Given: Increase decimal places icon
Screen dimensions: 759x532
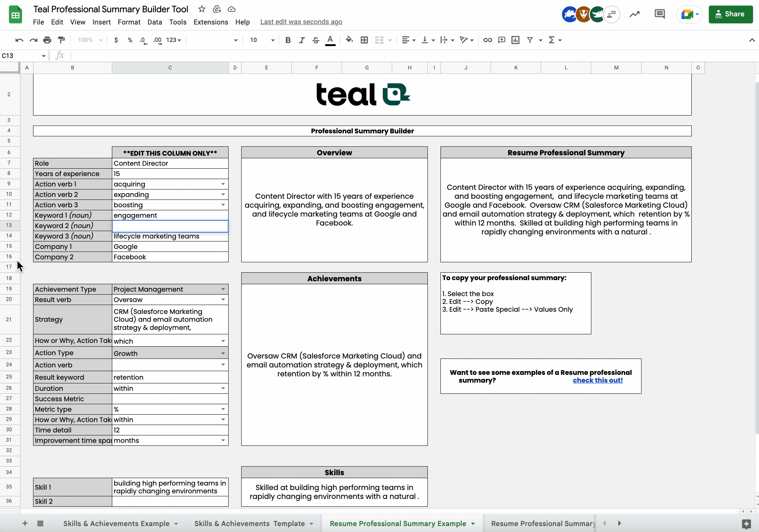Looking at the screenshot, I should (x=158, y=40).
